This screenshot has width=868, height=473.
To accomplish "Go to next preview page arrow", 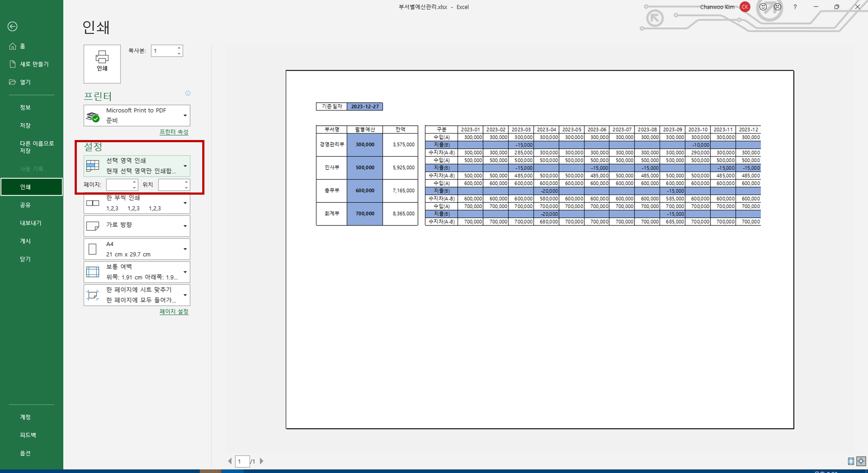I will click(x=262, y=461).
